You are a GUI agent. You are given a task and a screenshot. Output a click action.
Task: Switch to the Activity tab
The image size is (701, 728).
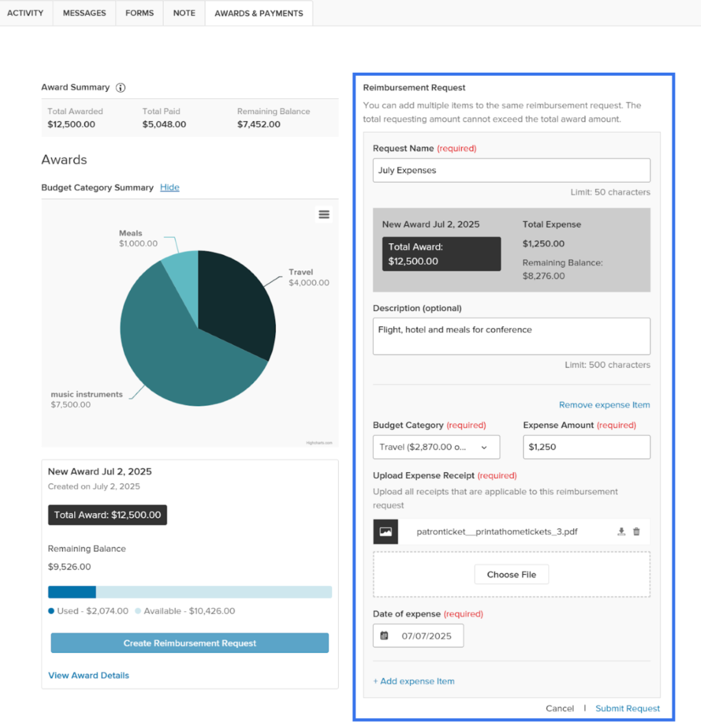click(25, 13)
